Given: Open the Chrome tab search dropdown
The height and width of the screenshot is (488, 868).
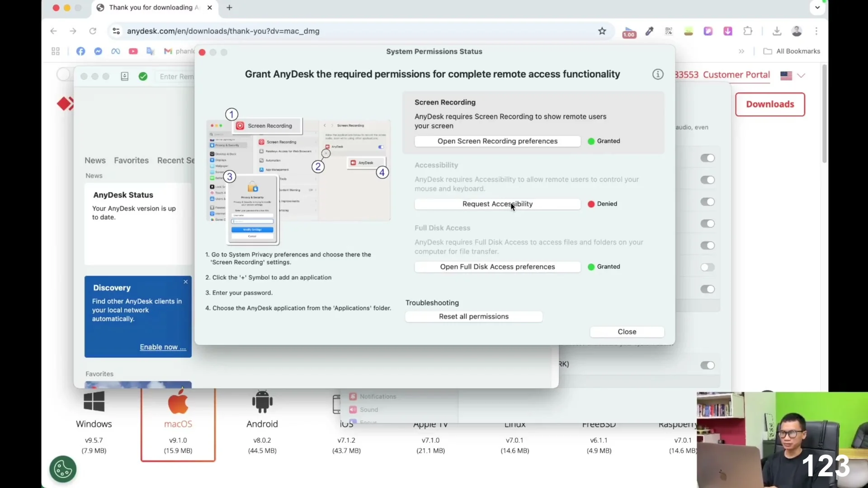Looking at the screenshot, I should pyautogui.click(x=817, y=8).
